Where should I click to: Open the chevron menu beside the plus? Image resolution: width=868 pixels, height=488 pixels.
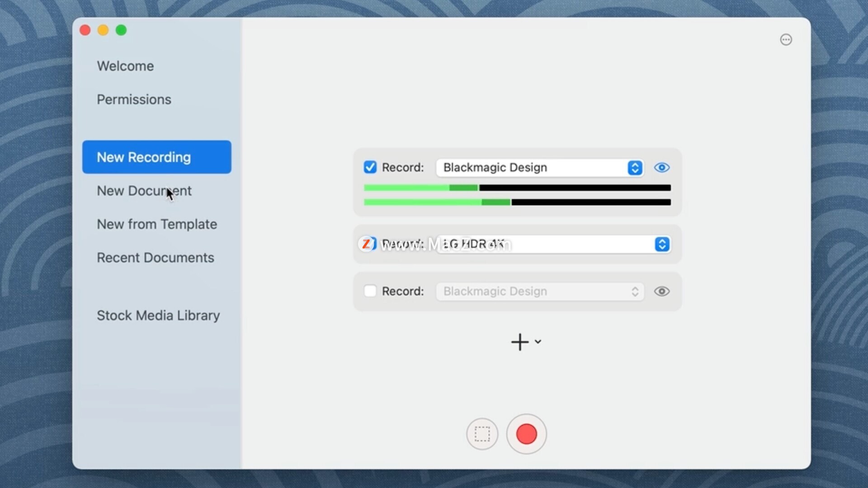point(538,342)
